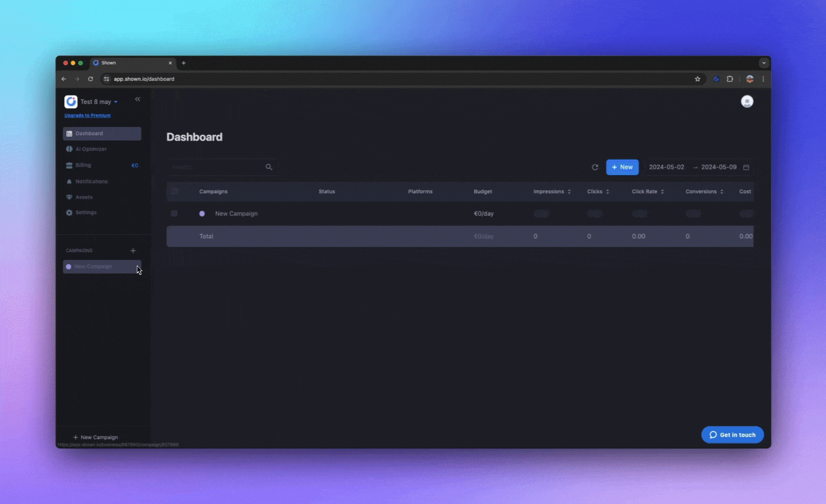Click the €0 billing balance badge

pyautogui.click(x=134, y=166)
